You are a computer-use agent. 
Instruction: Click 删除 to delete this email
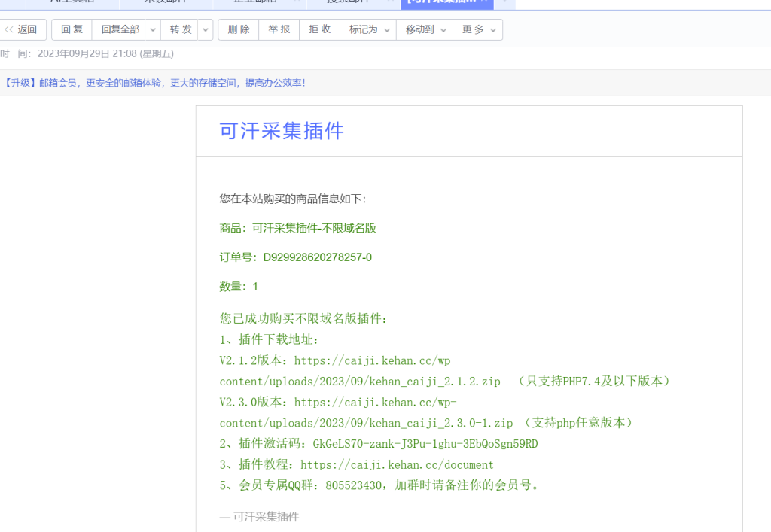(x=237, y=29)
